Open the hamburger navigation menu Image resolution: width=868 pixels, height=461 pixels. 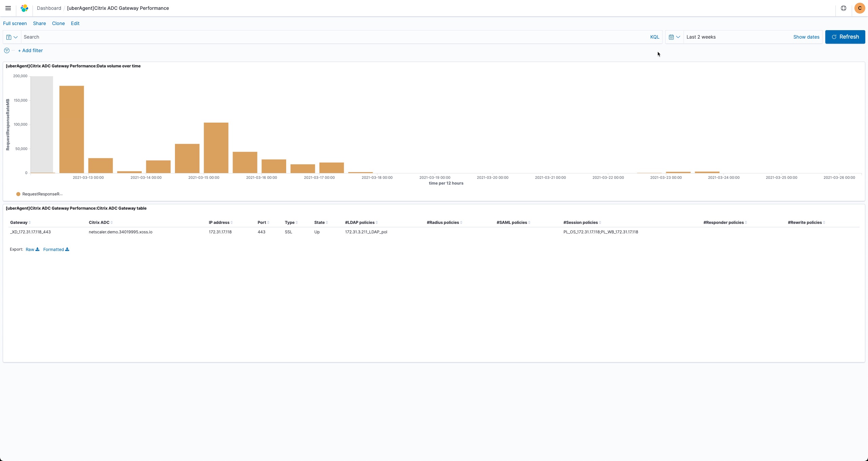(x=8, y=8)
